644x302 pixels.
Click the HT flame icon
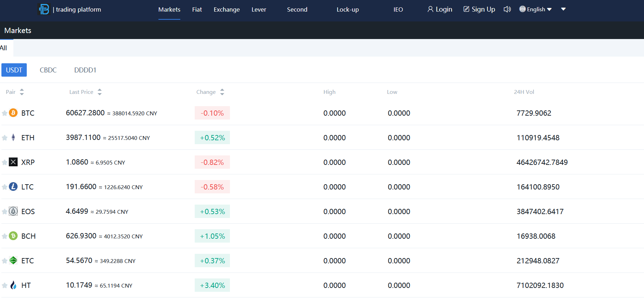point(13,285)
